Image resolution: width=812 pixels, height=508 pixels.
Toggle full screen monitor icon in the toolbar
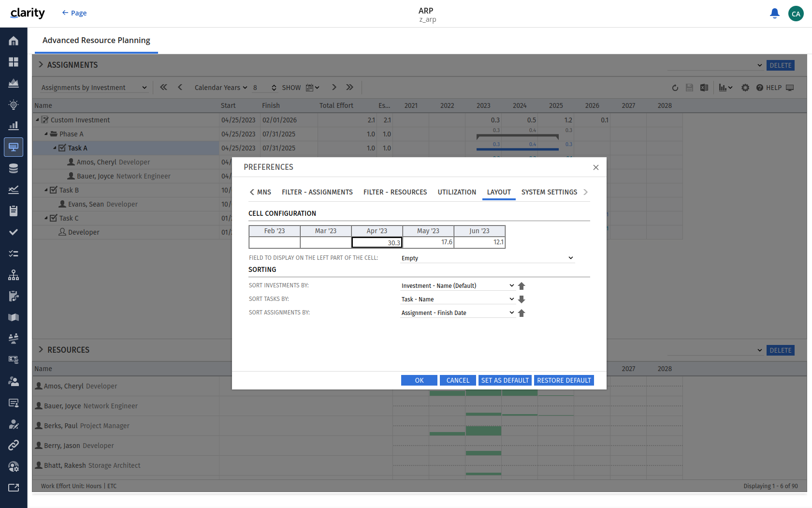click(x=790, y=88)
